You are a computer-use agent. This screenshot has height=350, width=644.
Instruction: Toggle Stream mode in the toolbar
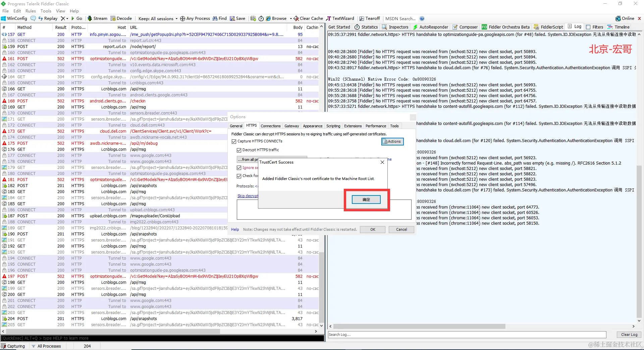[x=97, y=18]
